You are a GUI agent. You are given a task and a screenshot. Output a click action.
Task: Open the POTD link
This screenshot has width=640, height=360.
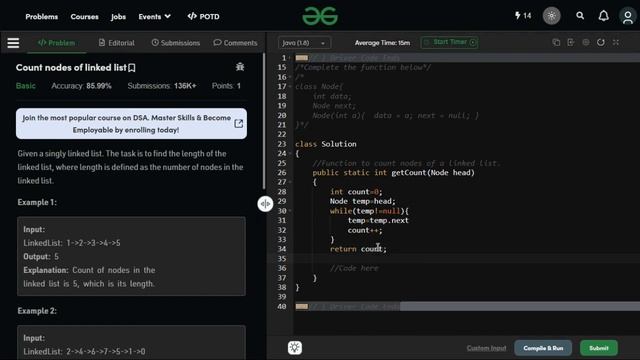point(203,16)
